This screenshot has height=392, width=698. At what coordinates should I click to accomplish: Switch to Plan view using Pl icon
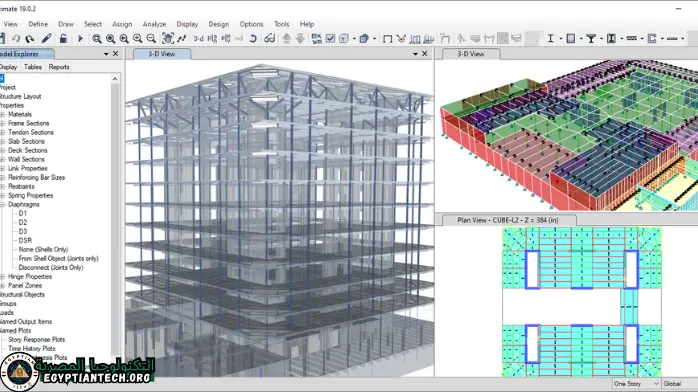[x=212, y=39]
